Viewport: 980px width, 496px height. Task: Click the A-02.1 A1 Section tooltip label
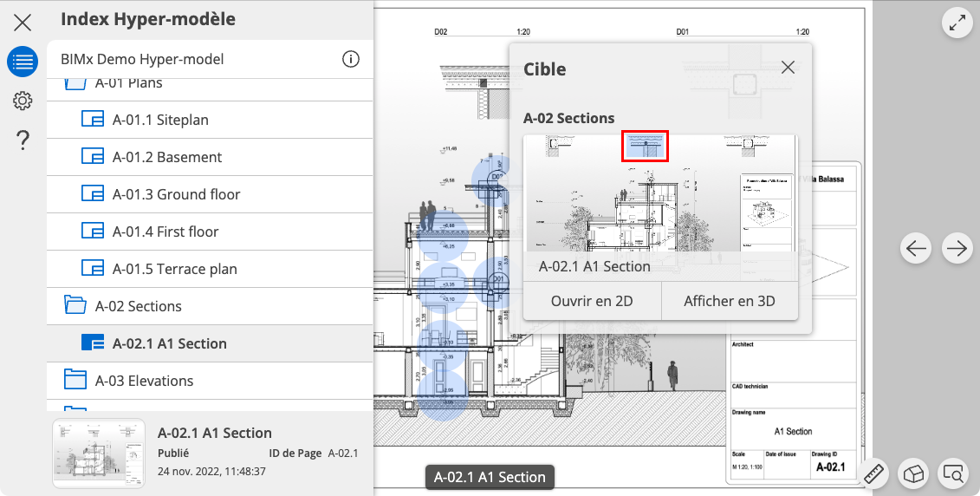click(x=490, y=477)
